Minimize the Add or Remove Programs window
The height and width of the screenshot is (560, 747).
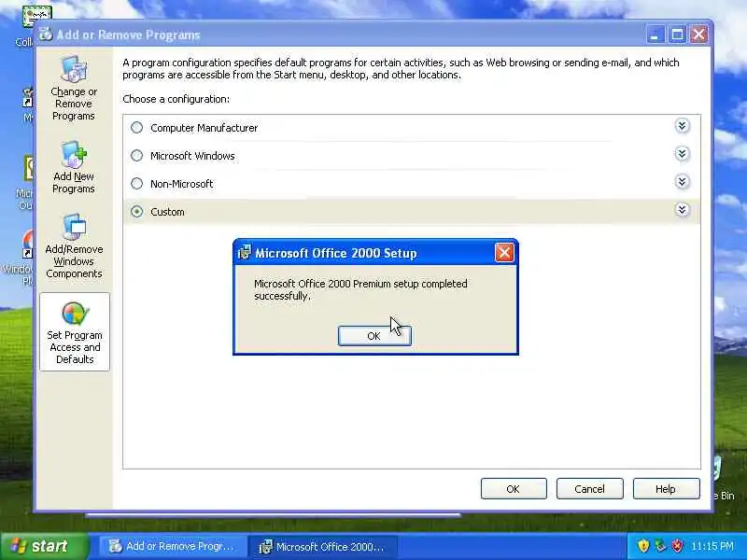point(655,35)
